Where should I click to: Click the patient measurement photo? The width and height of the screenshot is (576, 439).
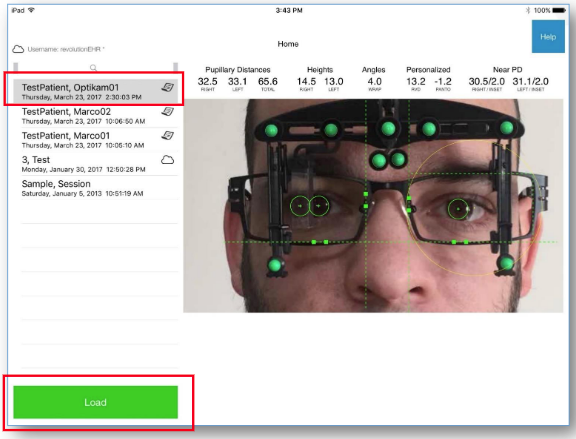click(373, 206)
